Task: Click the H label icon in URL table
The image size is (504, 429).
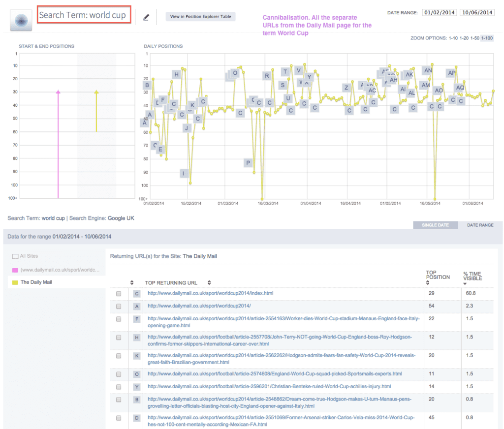Action: pos(137,337)
